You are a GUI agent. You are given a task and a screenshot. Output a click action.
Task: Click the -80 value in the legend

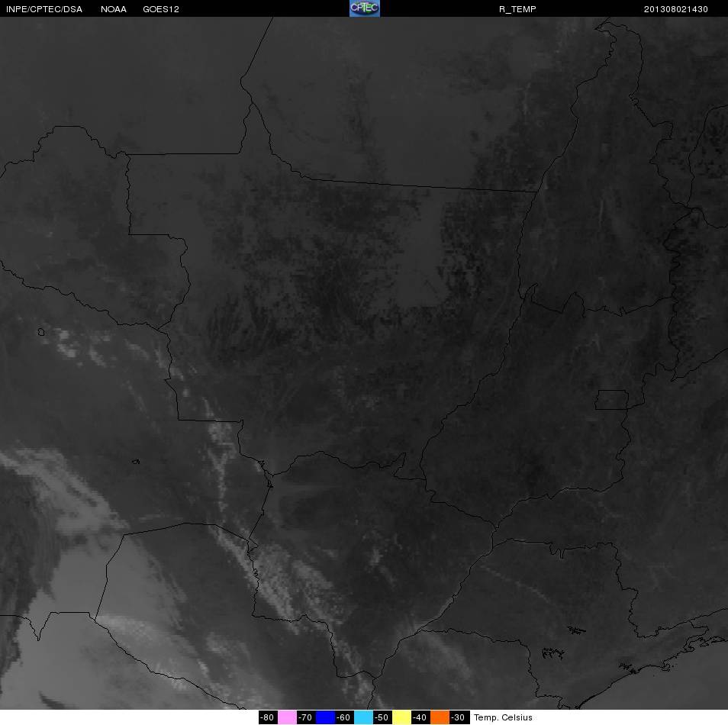click(x=267, y=717)
